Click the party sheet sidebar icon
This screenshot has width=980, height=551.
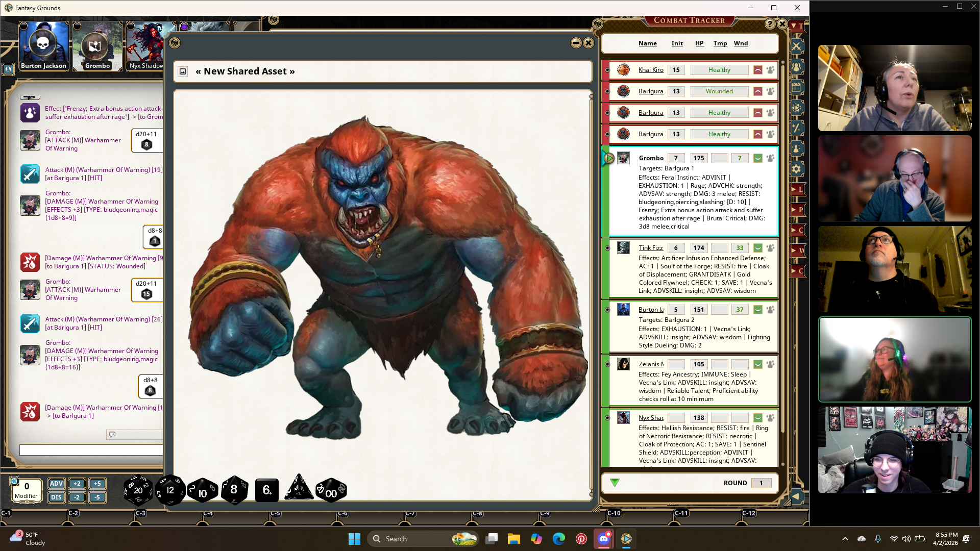click(x=796, y=67)
